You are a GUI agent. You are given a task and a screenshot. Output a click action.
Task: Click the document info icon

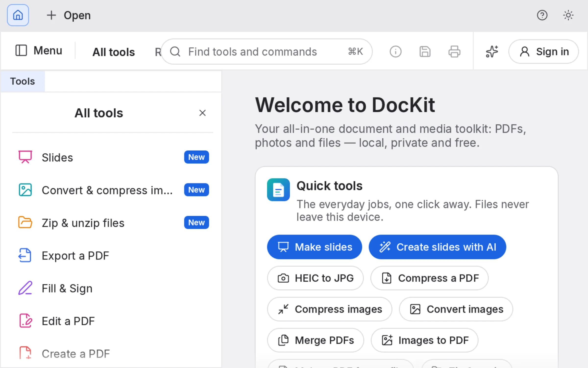[395, 52]
